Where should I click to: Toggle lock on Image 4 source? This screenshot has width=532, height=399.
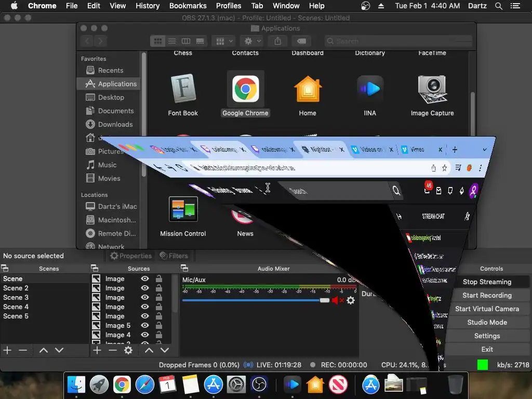click(159, 335)
